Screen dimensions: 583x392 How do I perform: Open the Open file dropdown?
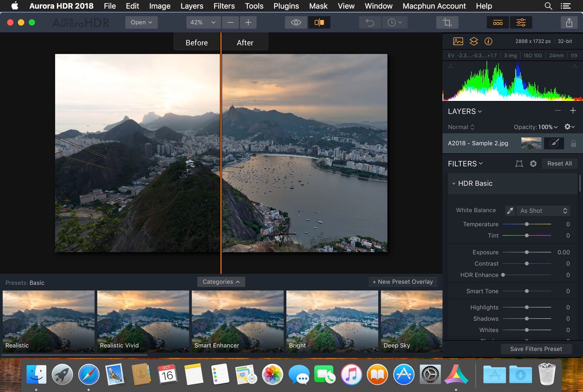(141, 22)
